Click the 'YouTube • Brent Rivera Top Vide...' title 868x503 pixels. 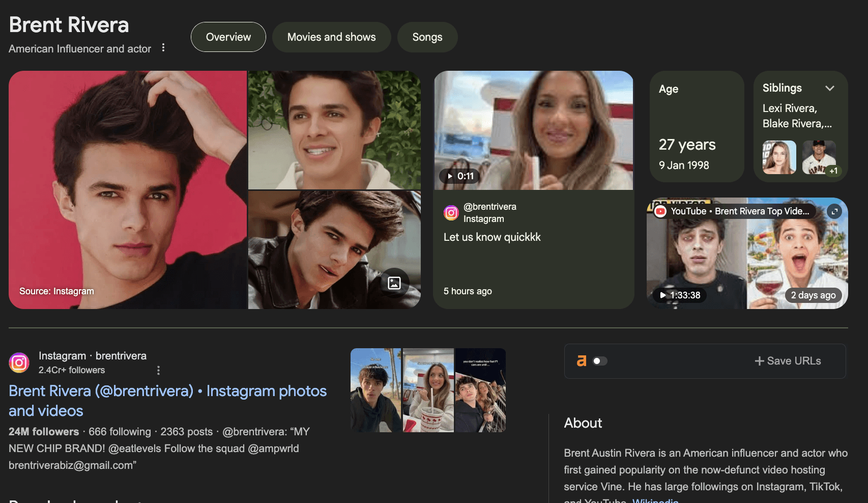740,211
